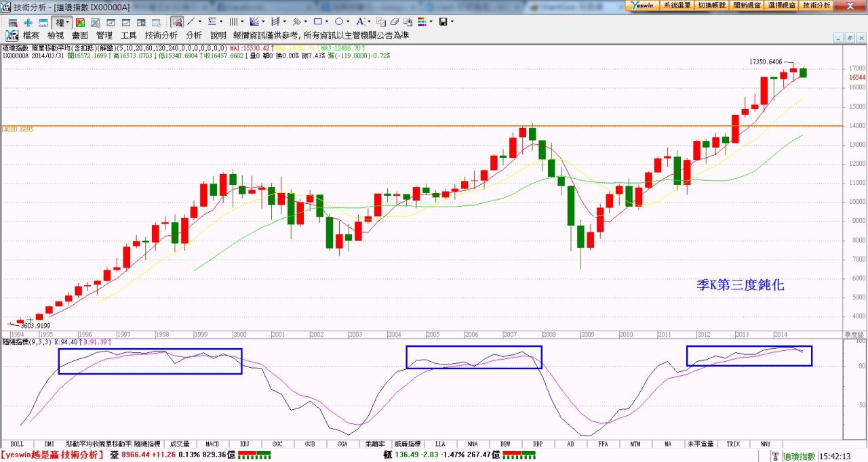Select the trend line drawing tool
868x462 pixels.
point(191,22)
